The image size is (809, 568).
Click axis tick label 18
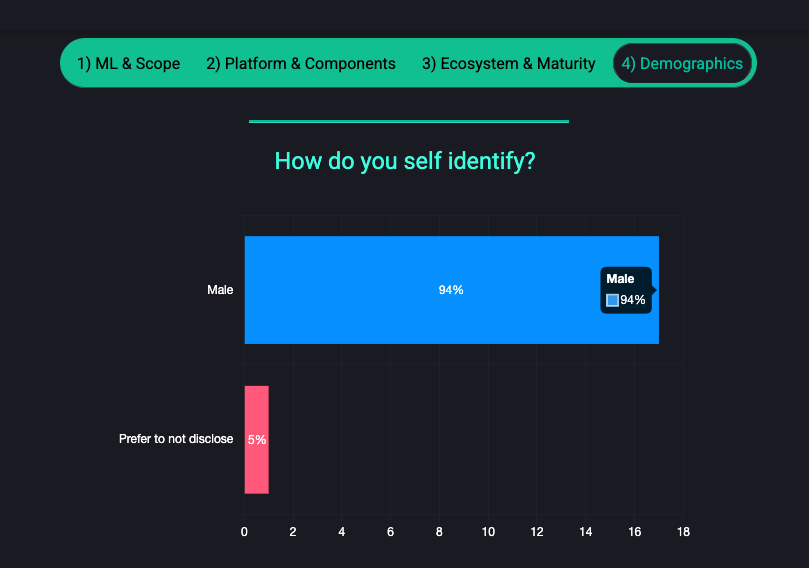coord(683,532)
